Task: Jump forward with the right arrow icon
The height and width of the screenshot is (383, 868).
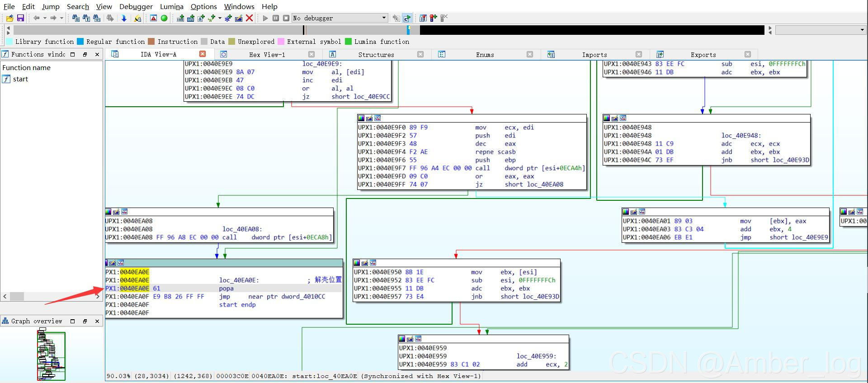Action: 53,18
